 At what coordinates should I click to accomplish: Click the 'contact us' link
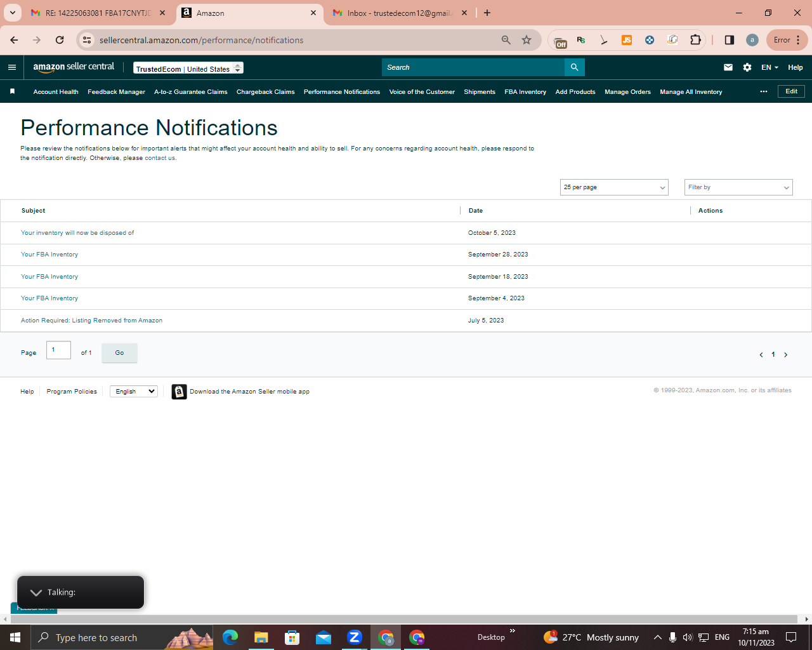pyautogui.click(x=160, y=158)
